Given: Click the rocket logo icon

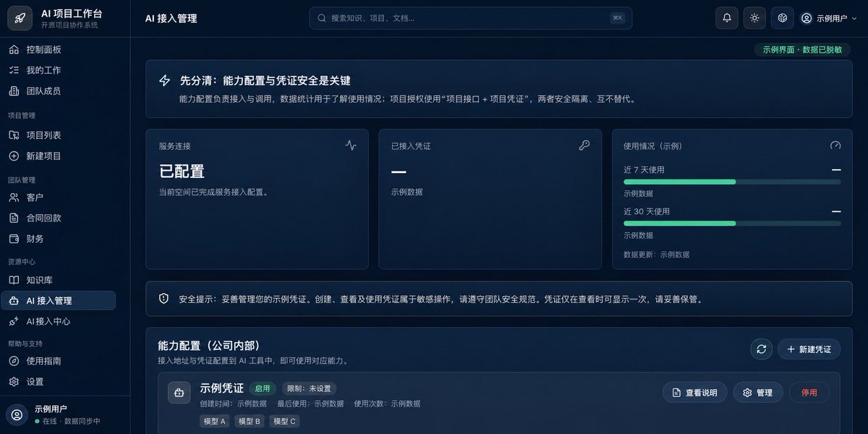Looking at the screenshot, I should (x=20, y=18).
